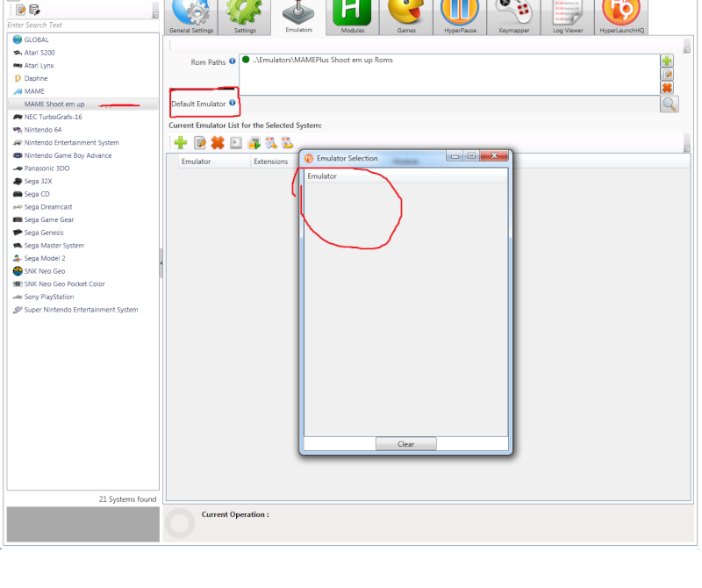Sort by Extensions column header
This screenshot has height=588, width=702.
[x=275, y=161]
